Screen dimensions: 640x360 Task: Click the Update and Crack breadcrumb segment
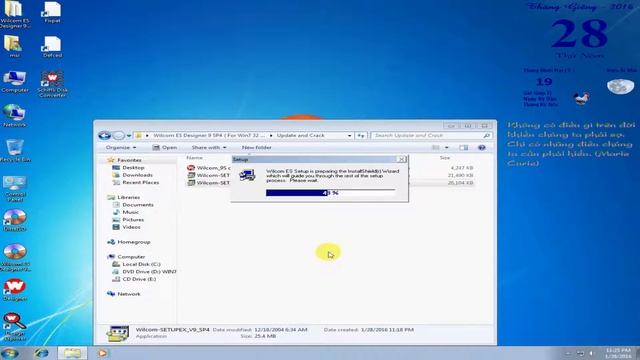[x=300, y=136]
